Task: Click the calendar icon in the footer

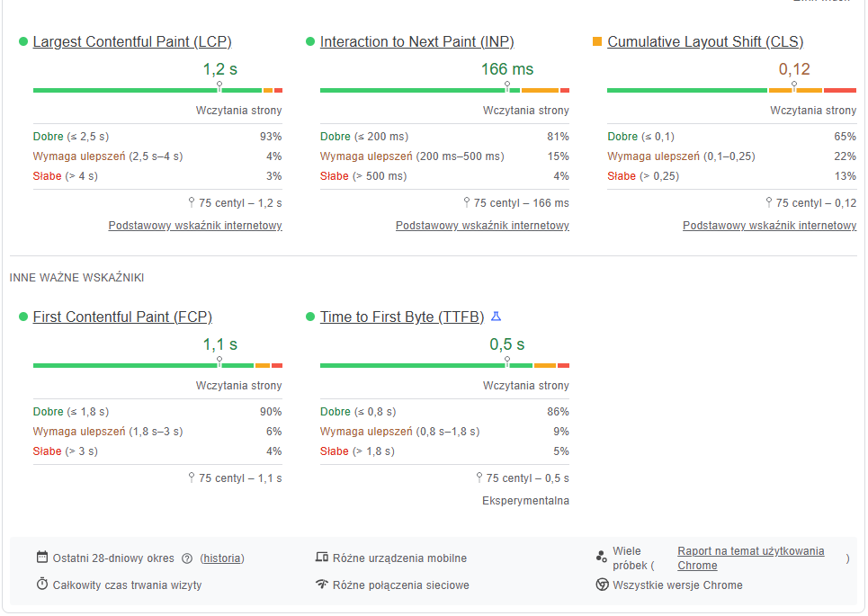Action: pyautogui.click(x=42, y=558)
